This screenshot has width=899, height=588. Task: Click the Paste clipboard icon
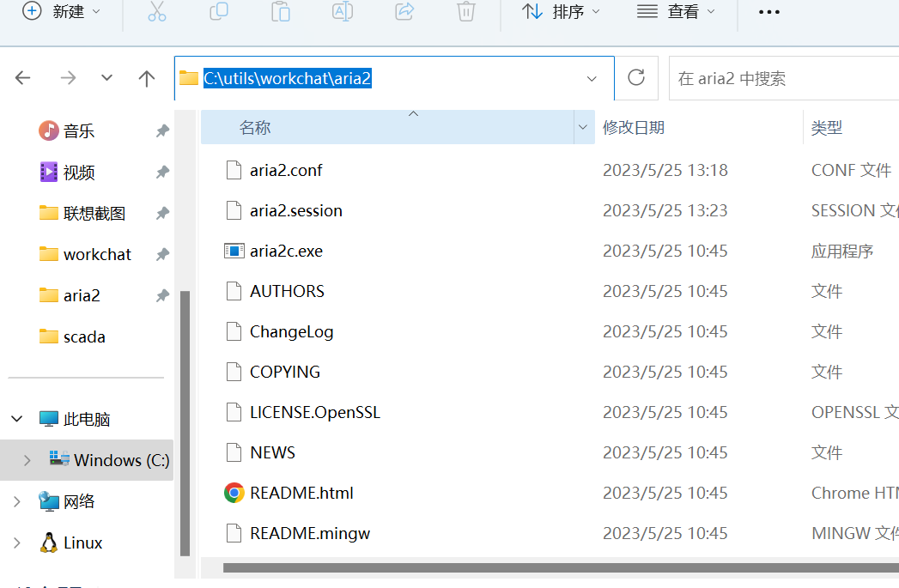281,11
